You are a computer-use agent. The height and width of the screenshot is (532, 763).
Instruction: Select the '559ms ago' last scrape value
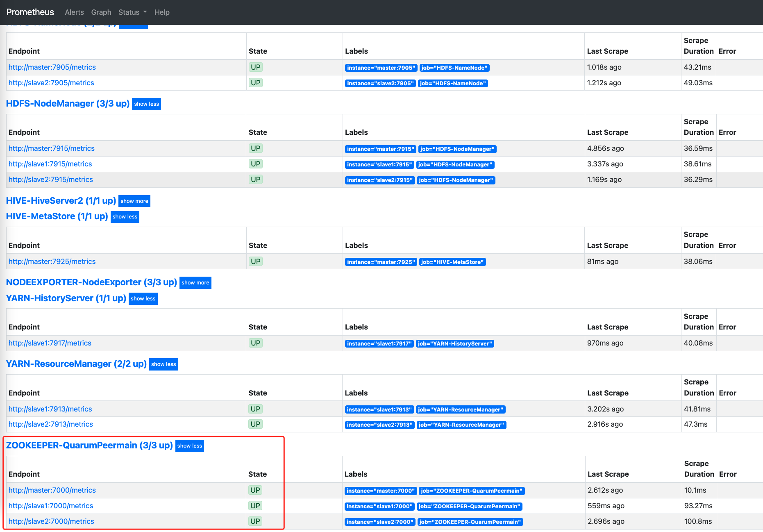tap(606, 506)
